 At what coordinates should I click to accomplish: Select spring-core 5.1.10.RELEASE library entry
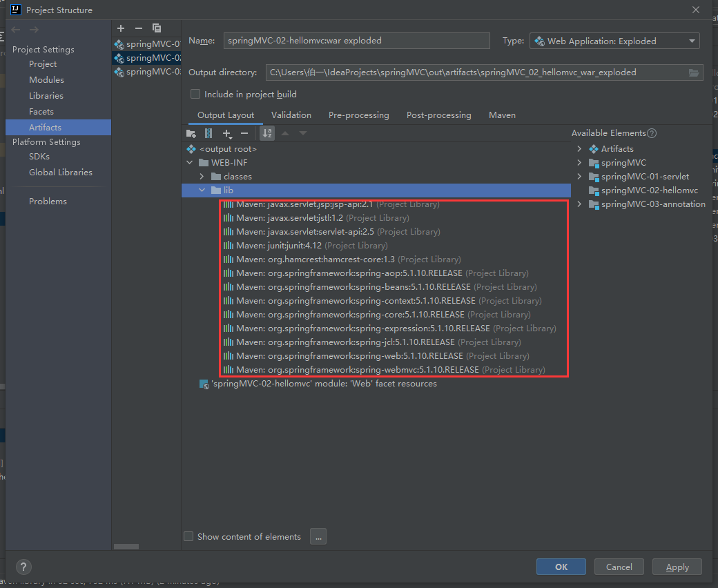[x=377, y=315]
